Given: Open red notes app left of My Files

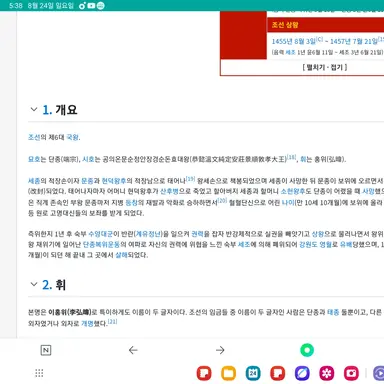Looking at the screenshot, I should pyautogui.click(x=204, y=373).
